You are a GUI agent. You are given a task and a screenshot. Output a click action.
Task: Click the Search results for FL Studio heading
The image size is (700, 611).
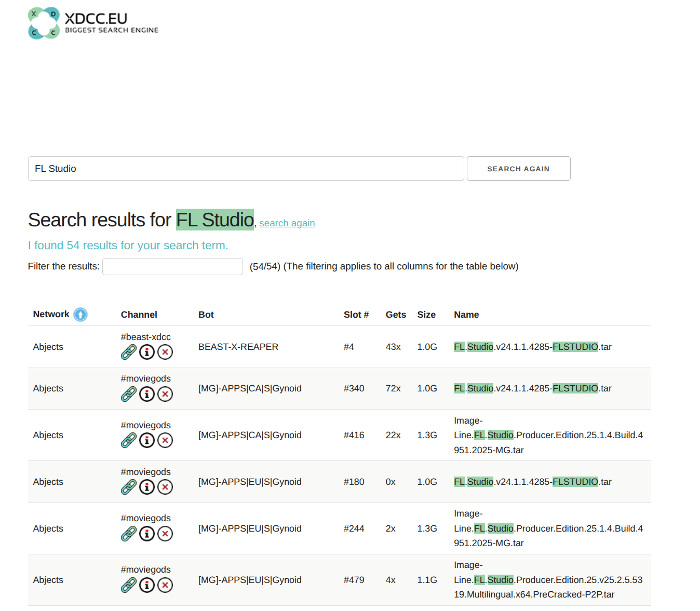click(141, 220)
